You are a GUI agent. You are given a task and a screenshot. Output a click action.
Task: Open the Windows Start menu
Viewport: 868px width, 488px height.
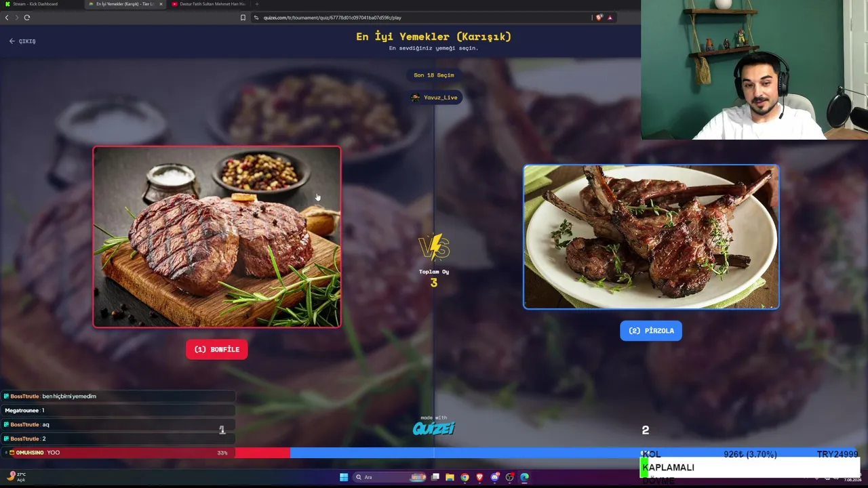pyautogui.click(x=344, y=477)
